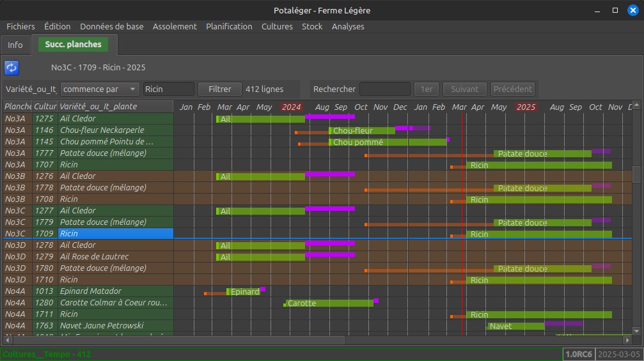Click the 1er search button
Viewport: 644px width, 361px height.
coord(426,89)
